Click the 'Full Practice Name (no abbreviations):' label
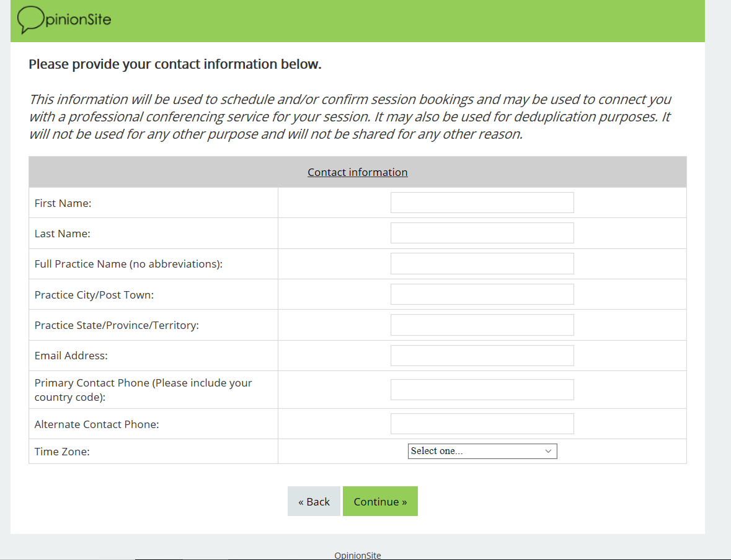Image resolution: width=731 pixels, height=560 pixels. [x=129, y=264]
